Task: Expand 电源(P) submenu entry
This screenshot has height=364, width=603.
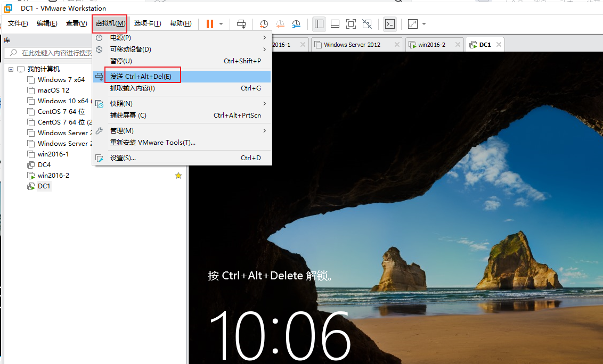Action: click(x=182, y=38)
